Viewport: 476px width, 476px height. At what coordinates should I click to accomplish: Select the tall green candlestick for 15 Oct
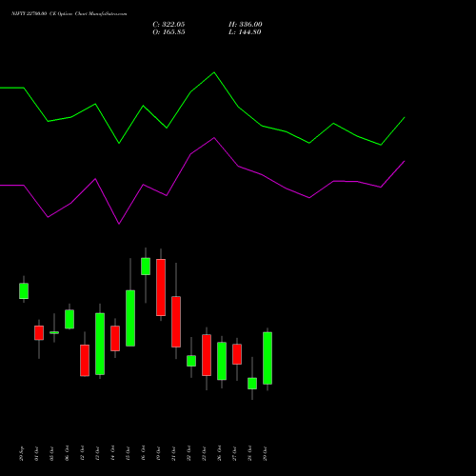pyautogui.click(x=130, y=318)
